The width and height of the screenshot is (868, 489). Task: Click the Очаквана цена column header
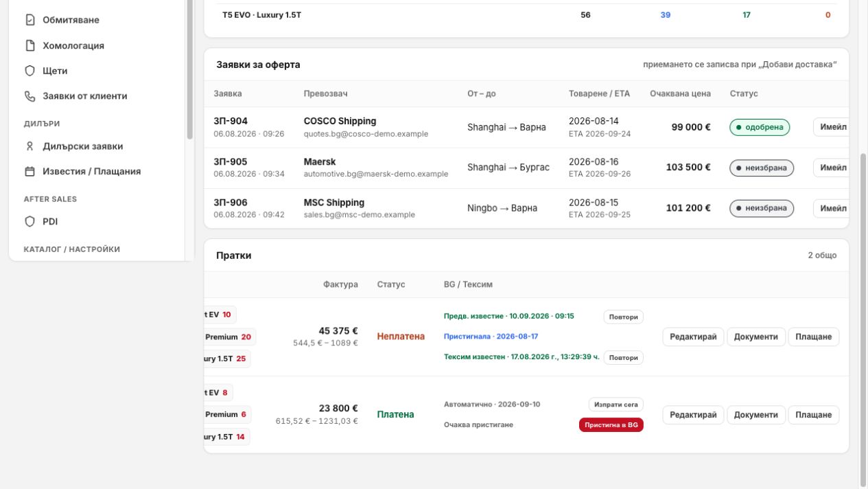tap(680, 93)
